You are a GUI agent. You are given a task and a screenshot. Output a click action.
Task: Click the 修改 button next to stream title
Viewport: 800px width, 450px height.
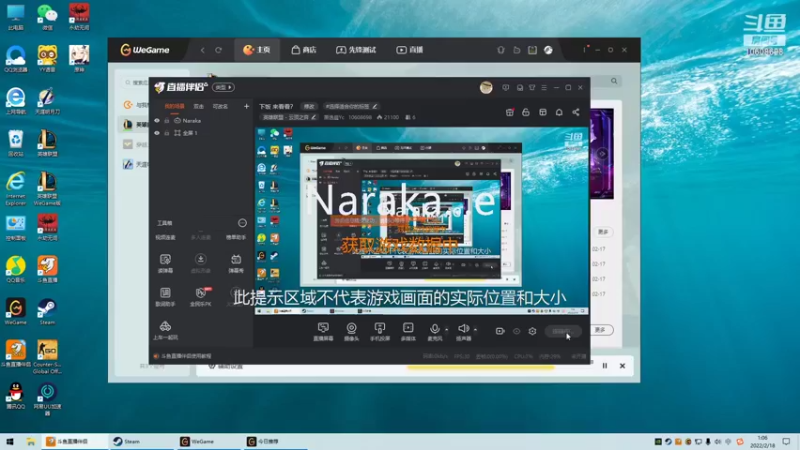[x=309, y=107]
